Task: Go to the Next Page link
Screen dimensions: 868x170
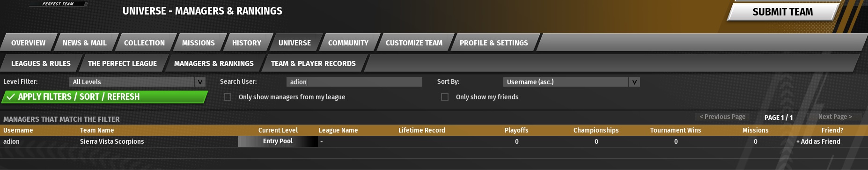Action: point(835,117)
